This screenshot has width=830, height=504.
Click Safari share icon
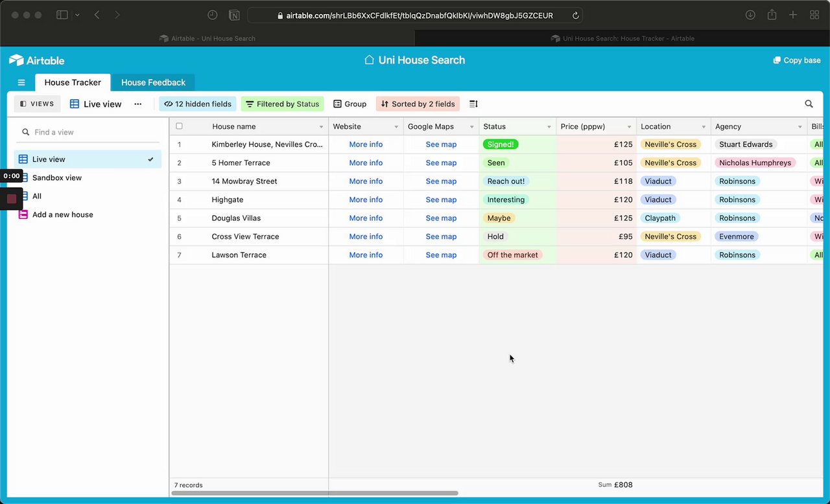point(772,15)
